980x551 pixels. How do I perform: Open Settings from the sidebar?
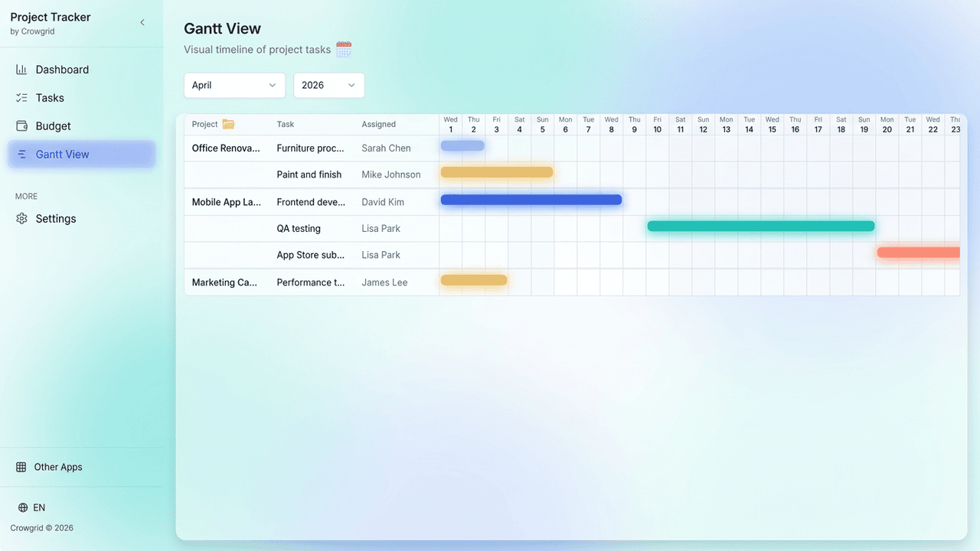81,219
